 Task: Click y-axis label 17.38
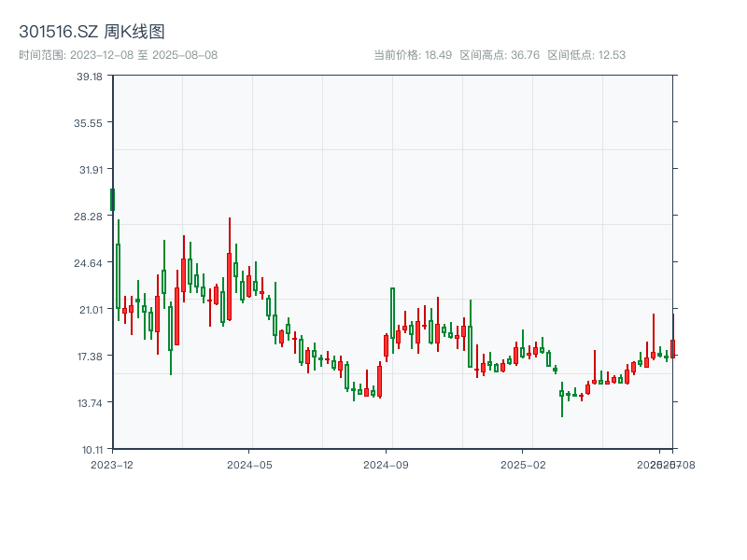click(90, 357)
